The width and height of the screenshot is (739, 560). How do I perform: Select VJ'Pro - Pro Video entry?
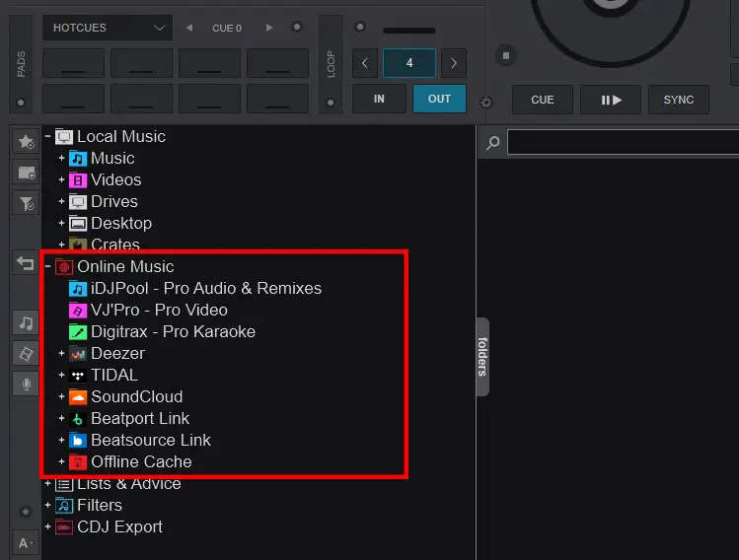click(159, 310)
